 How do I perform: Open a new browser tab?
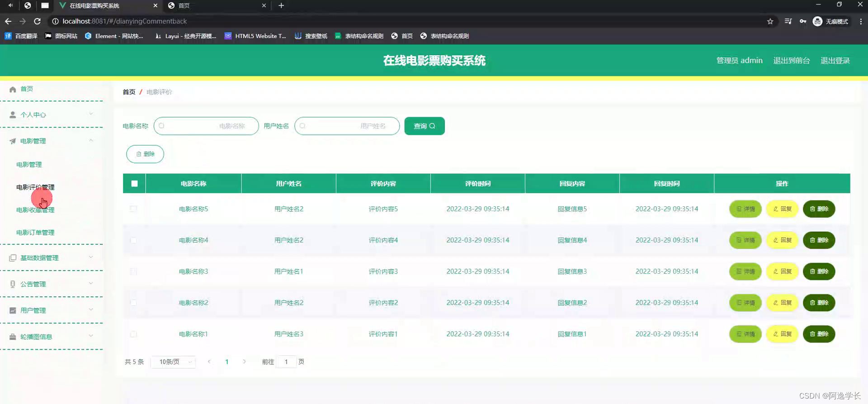tap(281, 5)
